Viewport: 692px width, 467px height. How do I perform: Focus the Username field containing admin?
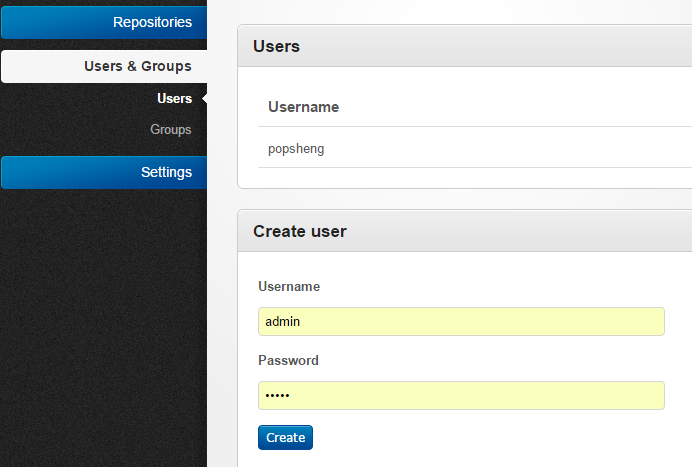pyautogui.click(x=461, y=321)
